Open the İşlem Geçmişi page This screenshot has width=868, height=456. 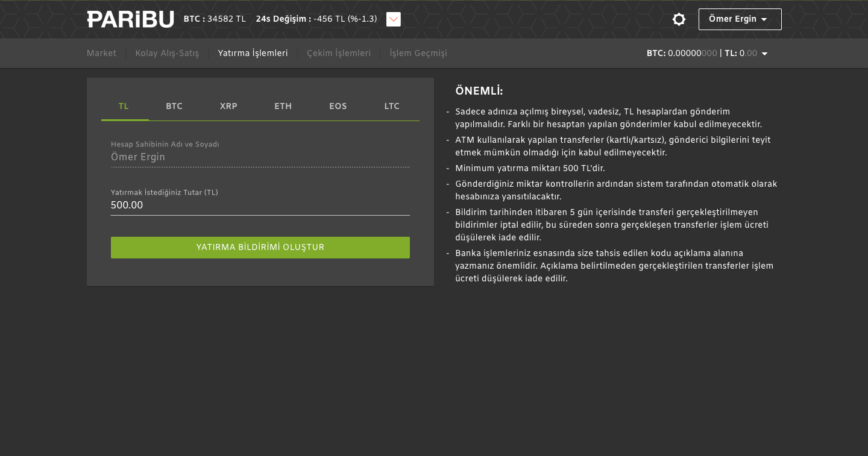[418, 54]
